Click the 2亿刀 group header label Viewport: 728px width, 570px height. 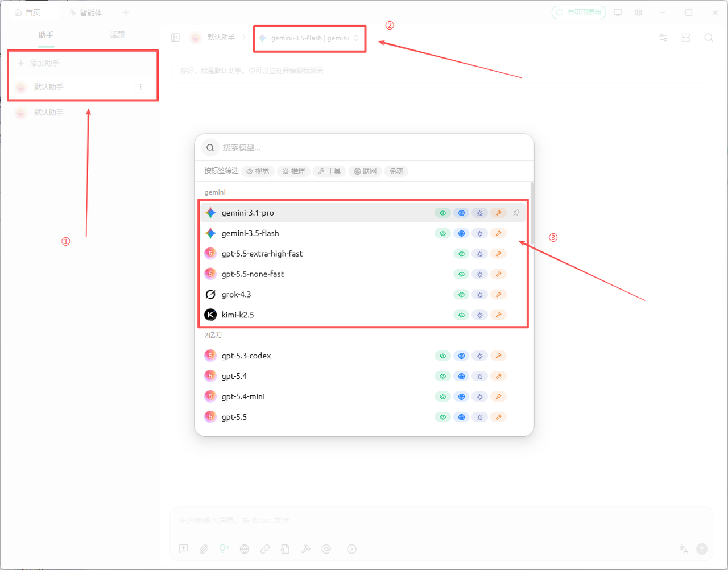click(213, 336)
